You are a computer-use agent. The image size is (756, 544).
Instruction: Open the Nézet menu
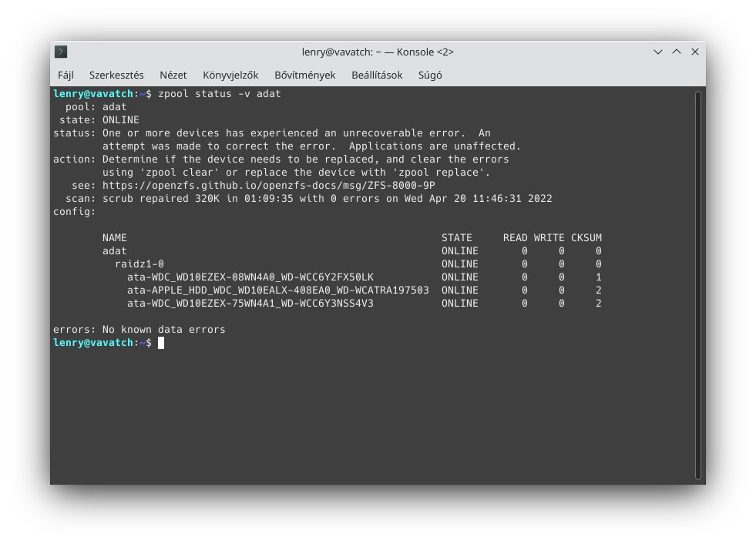[173, 76]
